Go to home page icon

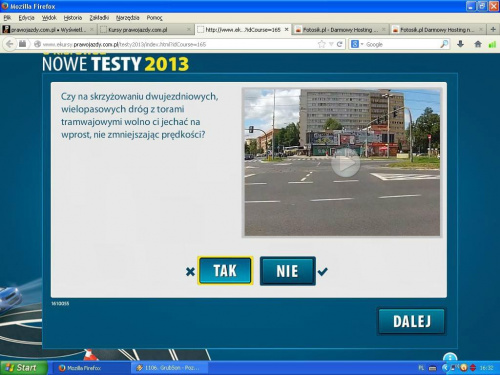pos(478,44)
